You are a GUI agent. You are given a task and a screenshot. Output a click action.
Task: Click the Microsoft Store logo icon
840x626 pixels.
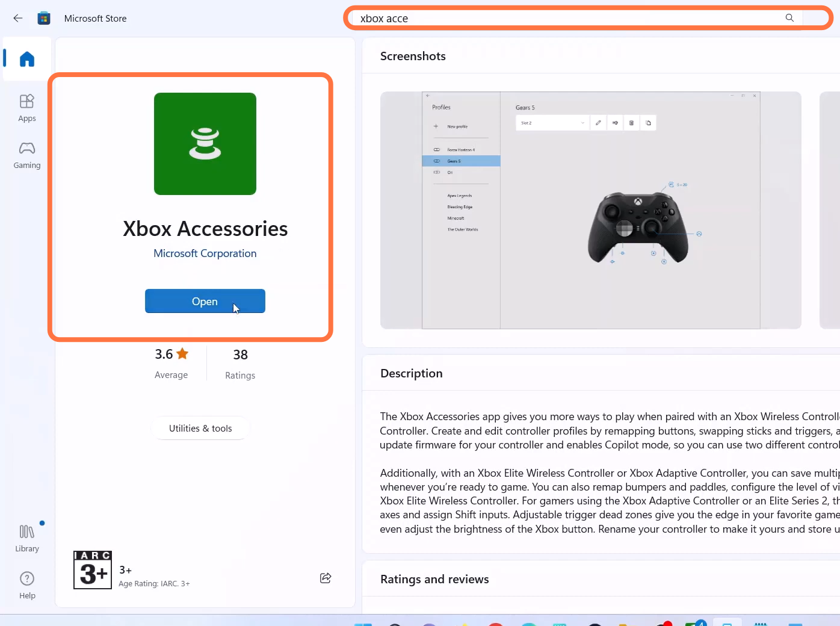[44, 18]
